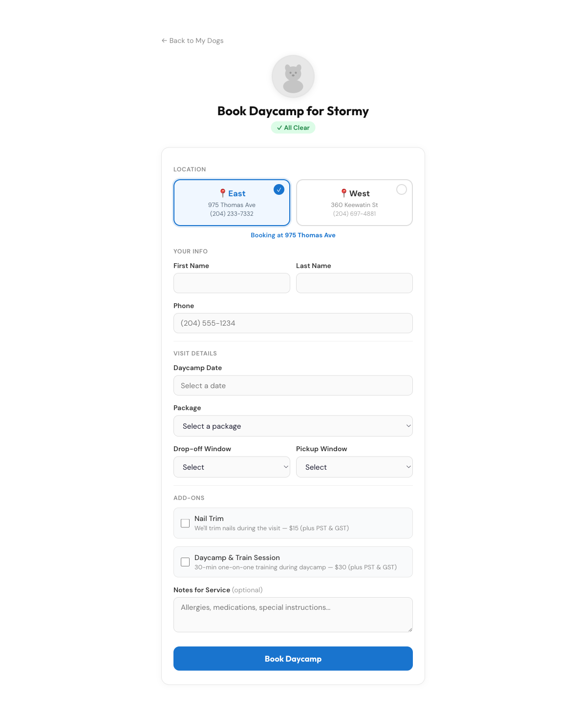Image resolution: width=579 pixels, height=728 pixels.
Task: Click the All Clear status badge
Action: coord(293,127)
